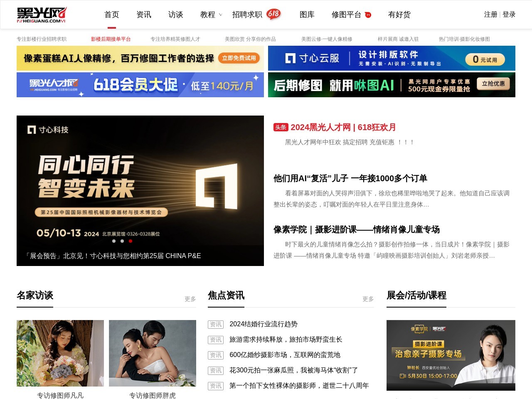Select the third red carousel dot
The height and width of the screenshot is (399, 532).
[x=131, y=241]
